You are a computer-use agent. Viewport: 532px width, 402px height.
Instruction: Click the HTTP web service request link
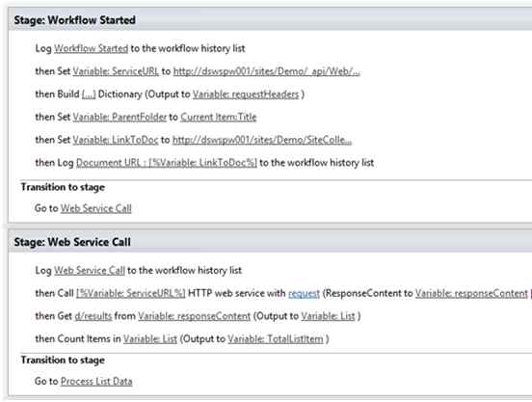304,293
